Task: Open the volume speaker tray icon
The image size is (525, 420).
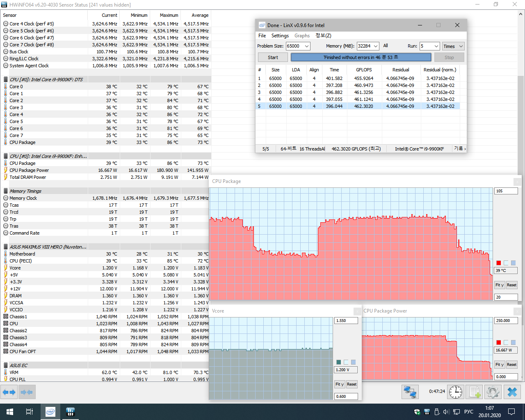Action: pos(446,412)
